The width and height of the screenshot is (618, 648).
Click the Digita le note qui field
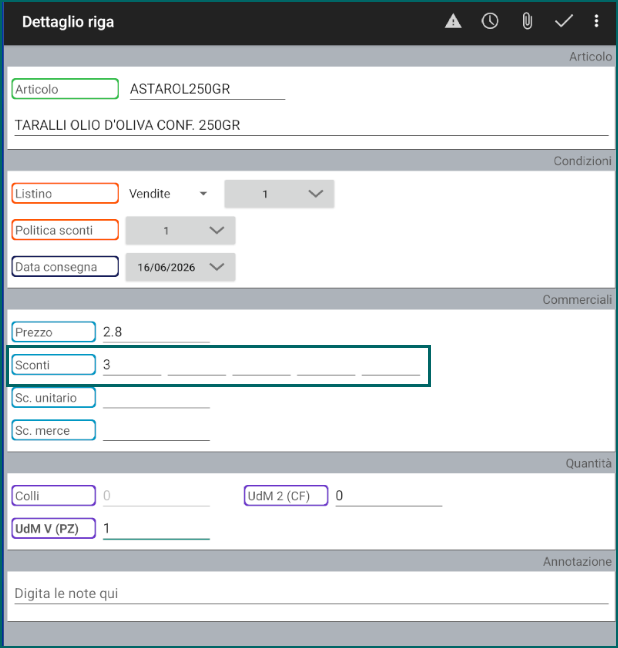click(x=311, y=594)
